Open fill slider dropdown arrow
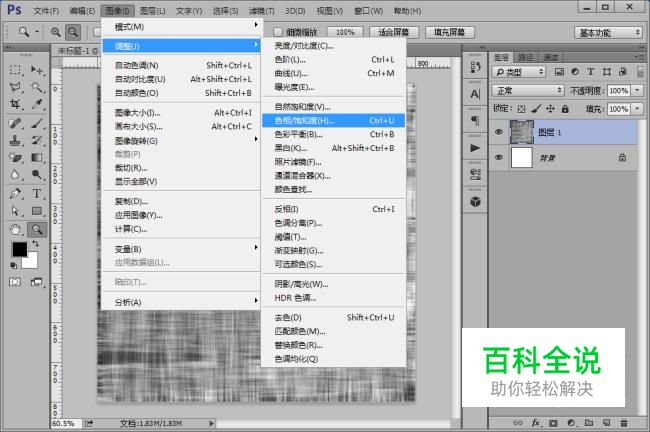650x432 pixels. tap(637, 109)
